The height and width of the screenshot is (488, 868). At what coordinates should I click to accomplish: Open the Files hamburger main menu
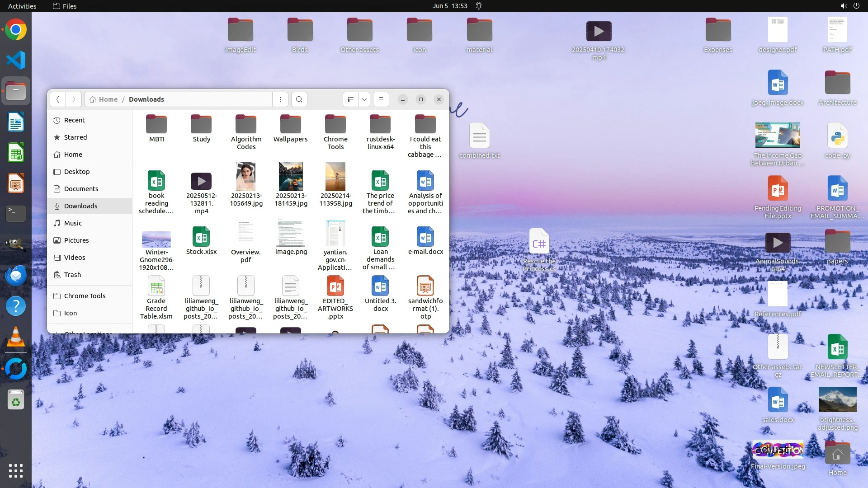tap(381, 99)
